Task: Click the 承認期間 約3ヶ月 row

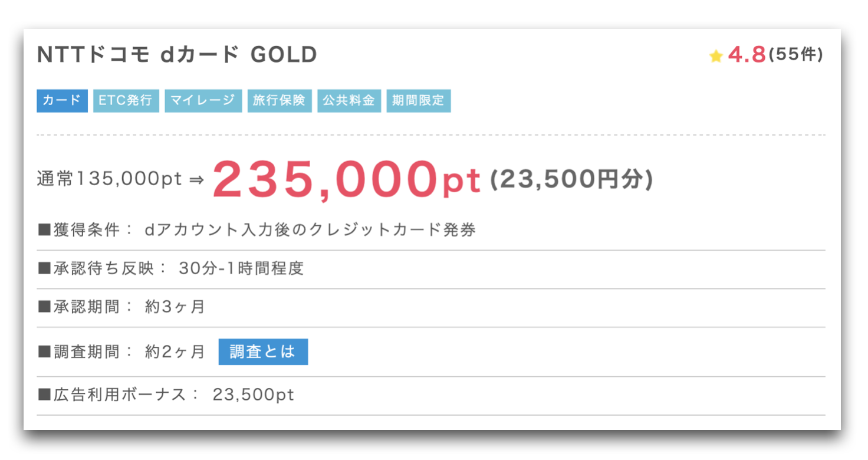Action: 431,307
